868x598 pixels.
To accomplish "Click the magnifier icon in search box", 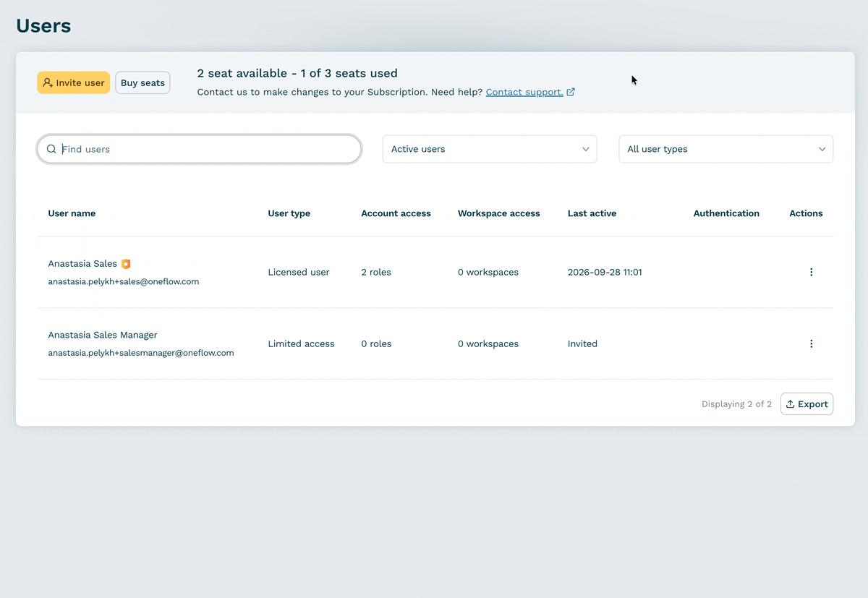I will [x=51, y=149].
